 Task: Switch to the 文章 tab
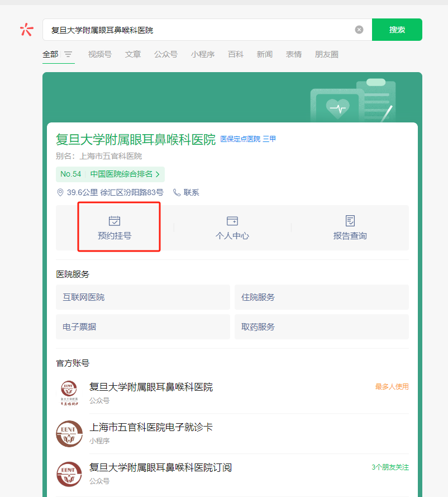click(132, 55)
